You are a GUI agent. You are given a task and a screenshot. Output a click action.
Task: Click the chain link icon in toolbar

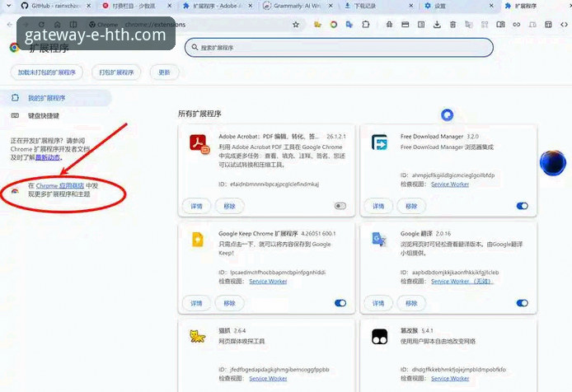[x=516, y=25]
